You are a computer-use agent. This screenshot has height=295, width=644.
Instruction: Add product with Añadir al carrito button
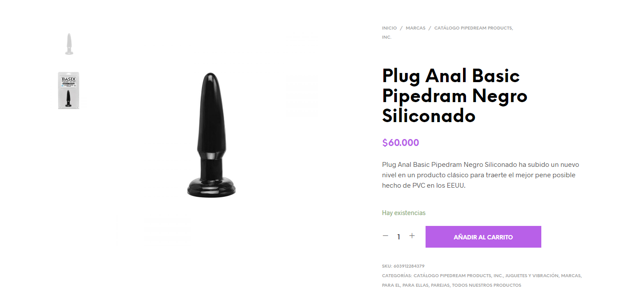(x=483, y=237)
